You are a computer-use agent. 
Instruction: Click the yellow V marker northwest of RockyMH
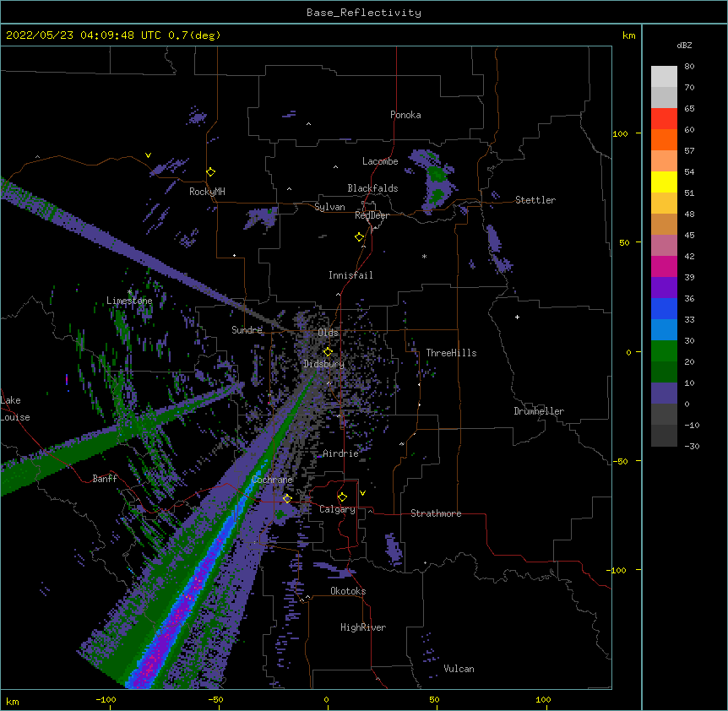(148, 155)
